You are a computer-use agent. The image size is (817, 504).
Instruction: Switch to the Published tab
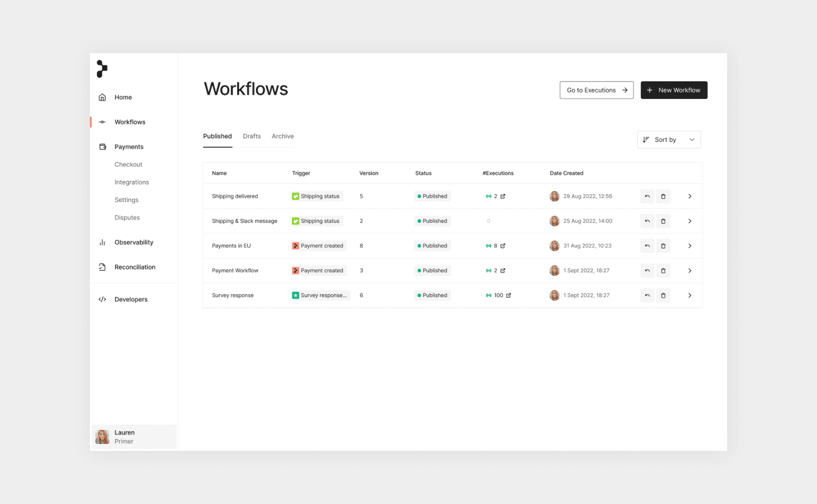[x=218, y=136]
